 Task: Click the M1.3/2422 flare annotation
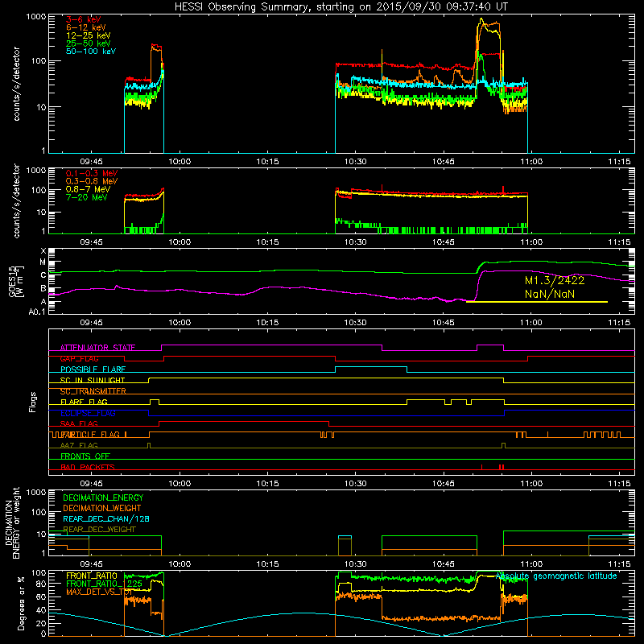pyautogui.click(x=555, y=280)
